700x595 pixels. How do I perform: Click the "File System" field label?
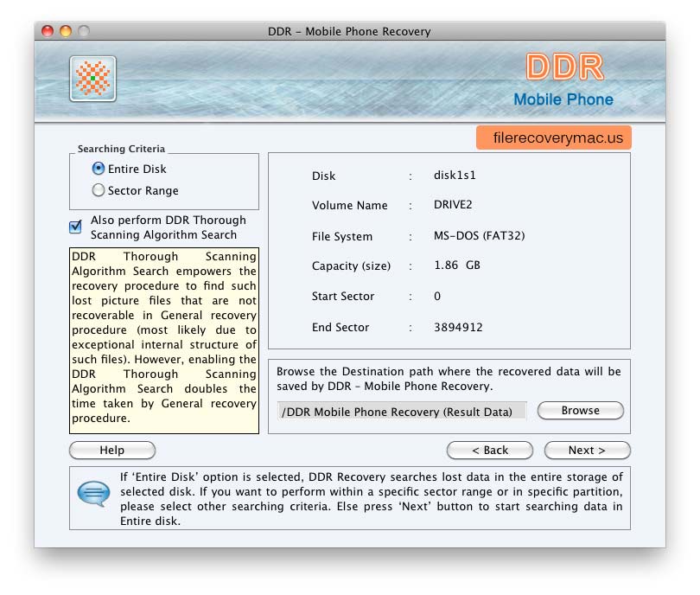pyautogui.click(x=342, y=236)
